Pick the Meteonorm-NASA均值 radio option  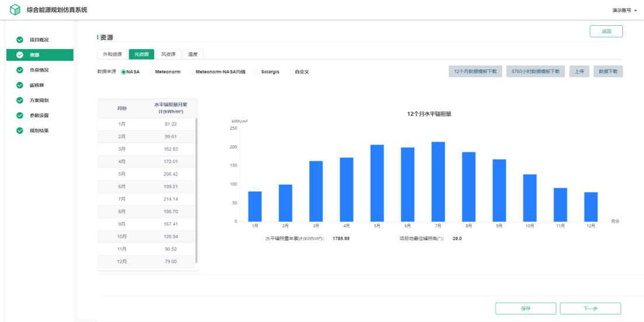pos(192,72)
